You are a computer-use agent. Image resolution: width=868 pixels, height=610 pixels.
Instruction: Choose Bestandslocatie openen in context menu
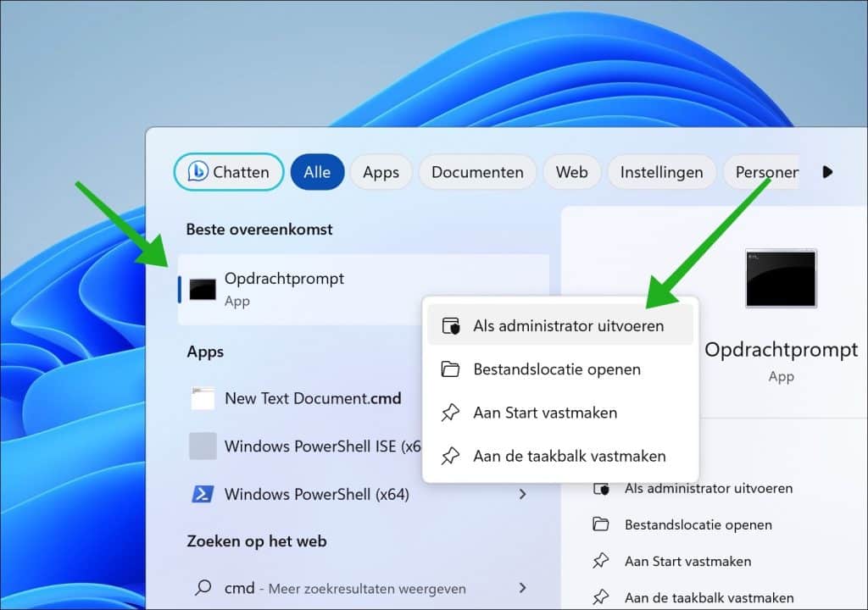tap(560, 369)
